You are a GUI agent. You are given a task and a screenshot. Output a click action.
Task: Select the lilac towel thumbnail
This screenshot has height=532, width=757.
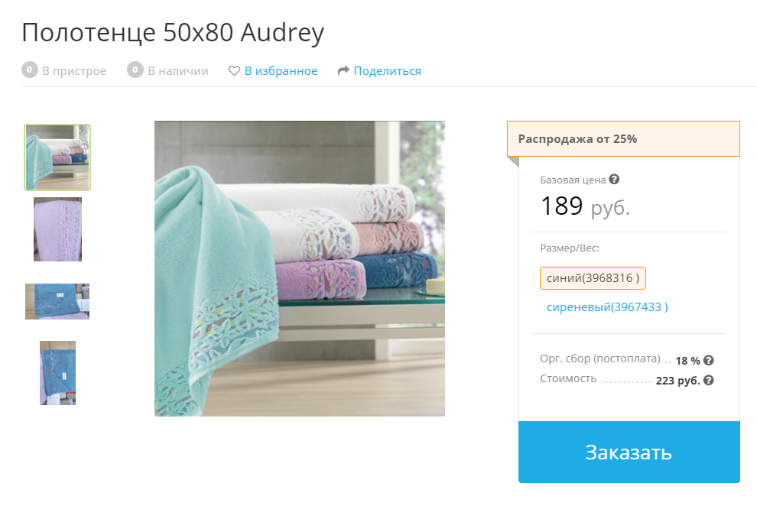point(57,229)
